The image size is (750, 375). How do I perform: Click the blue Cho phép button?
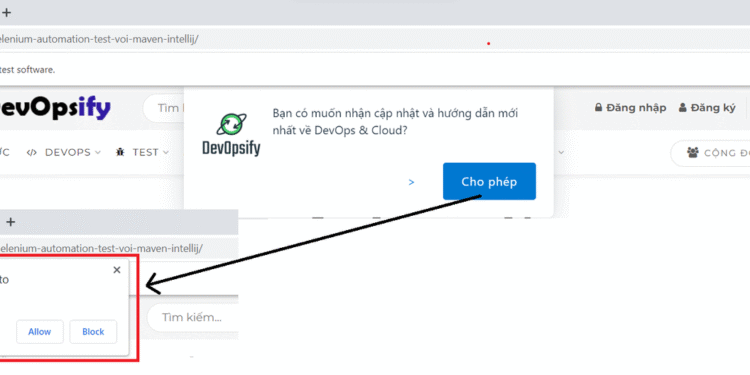pyautogui.click(x=489, y=181)
